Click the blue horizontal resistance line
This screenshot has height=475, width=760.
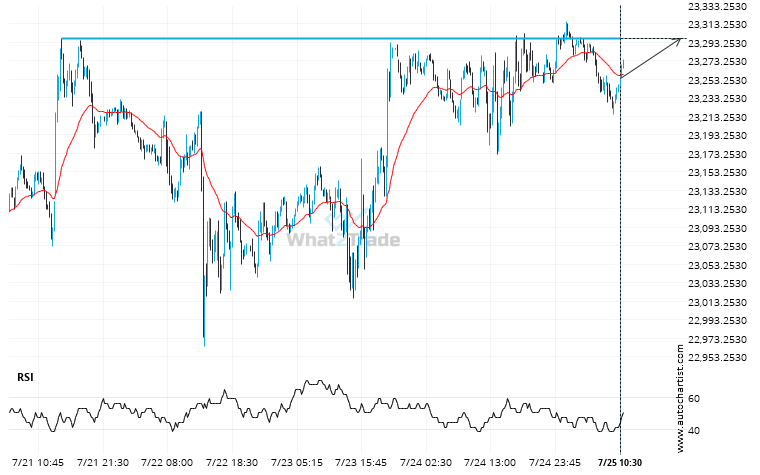click(x=339, y=38)
